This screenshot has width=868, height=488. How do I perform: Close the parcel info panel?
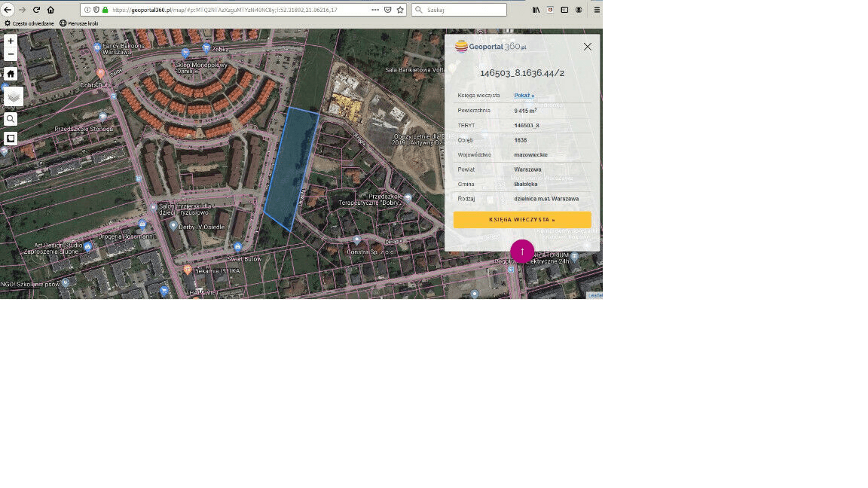pyautogui.click(x=588, y=47)
